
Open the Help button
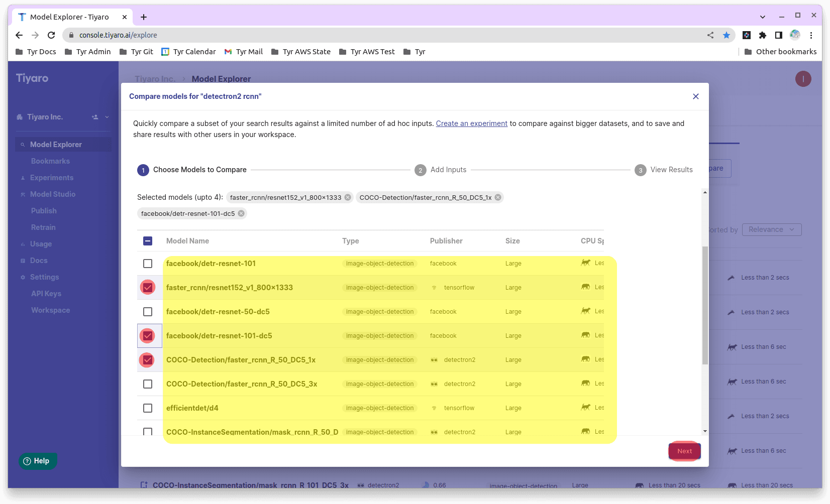pos(38,461)
